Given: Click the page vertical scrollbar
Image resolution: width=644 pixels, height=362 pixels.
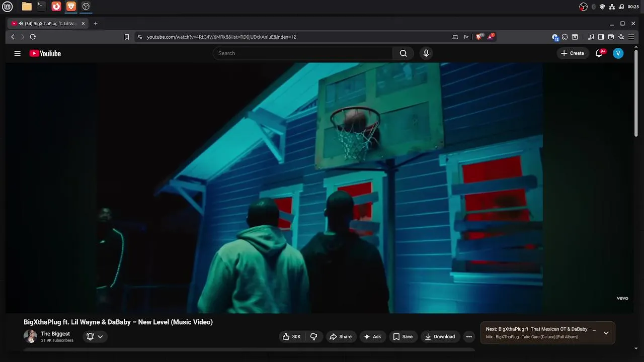Looking at the screenshot, I should (636, 93).
